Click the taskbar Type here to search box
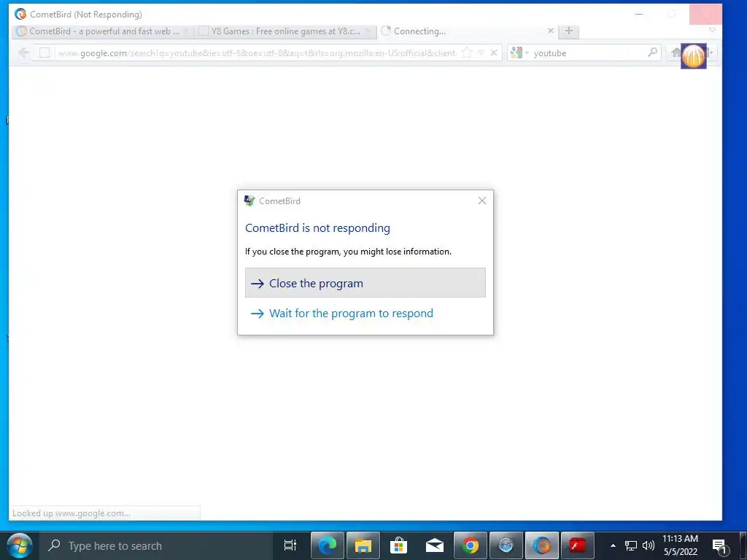The width and height of the screenshot is (747, 560). 155,545
